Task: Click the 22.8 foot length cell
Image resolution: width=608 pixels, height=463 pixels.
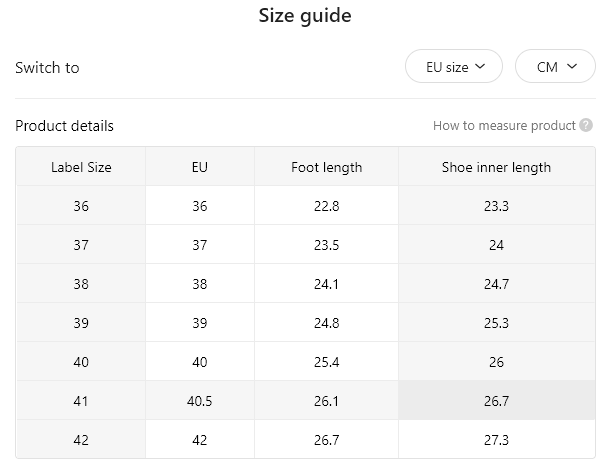Action: pos(326,206)
